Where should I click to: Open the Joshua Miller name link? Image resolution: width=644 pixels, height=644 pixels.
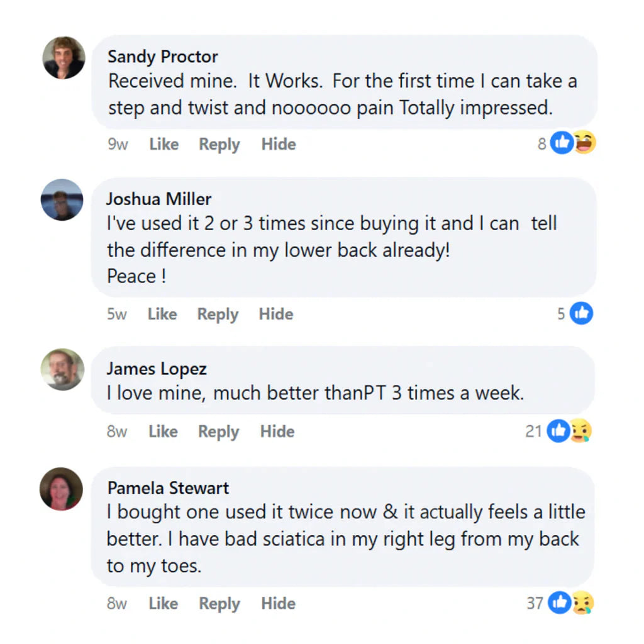[x=158, y=199]
